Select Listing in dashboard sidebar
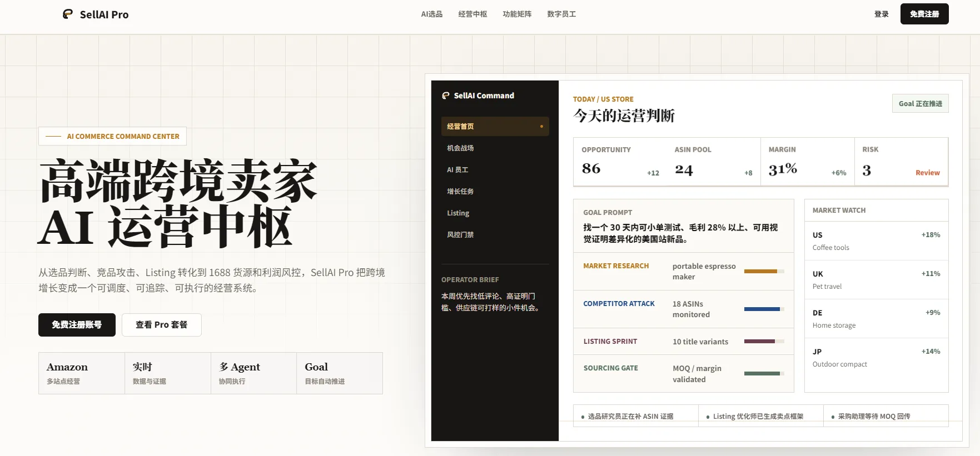 (495, 213)
